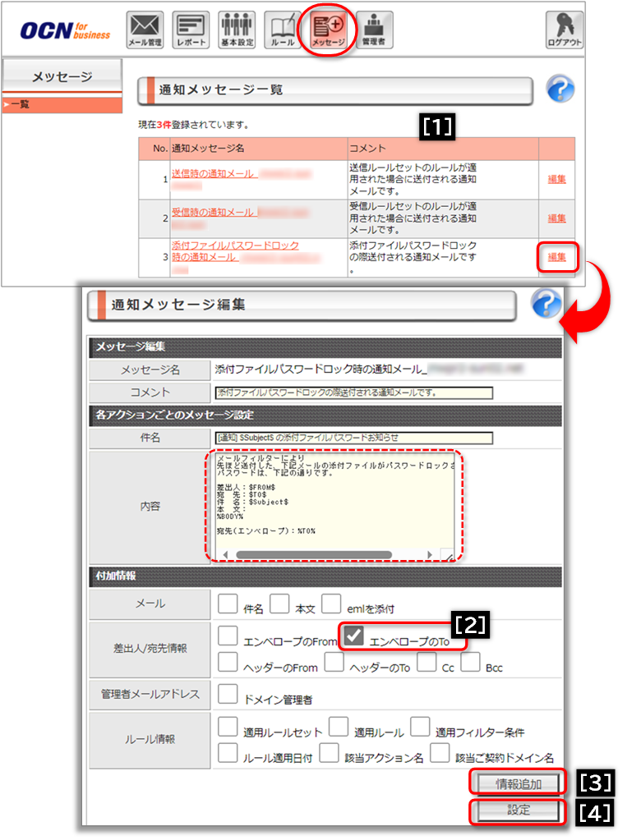Screen dimensions: 627x840
Task: Click the ログアウト logout key icon
Action: point(565,30)
